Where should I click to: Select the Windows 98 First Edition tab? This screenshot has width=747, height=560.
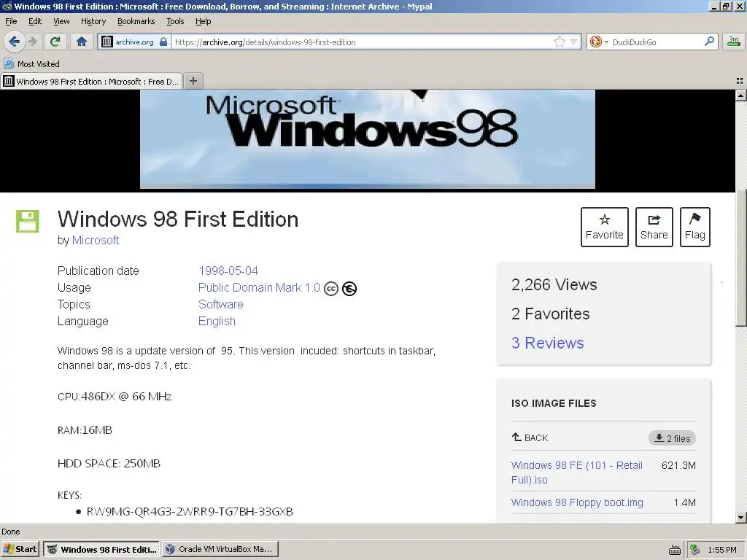(91, 82)
